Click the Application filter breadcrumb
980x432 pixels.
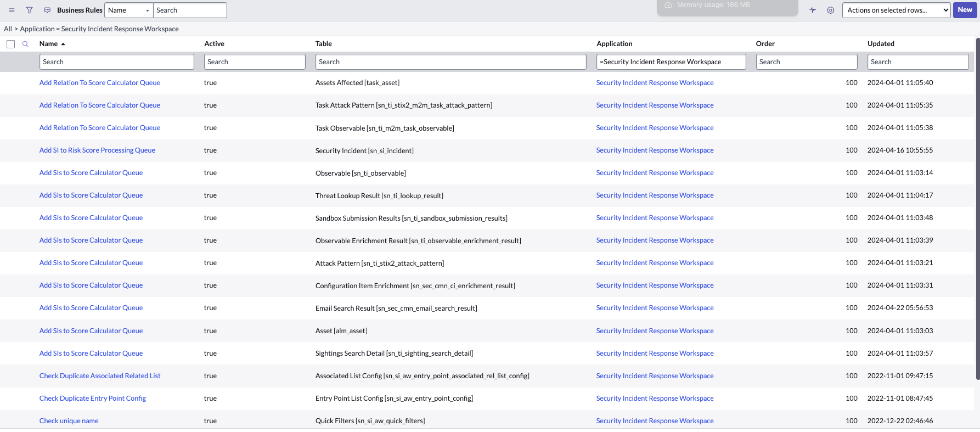tap(99, 29)
